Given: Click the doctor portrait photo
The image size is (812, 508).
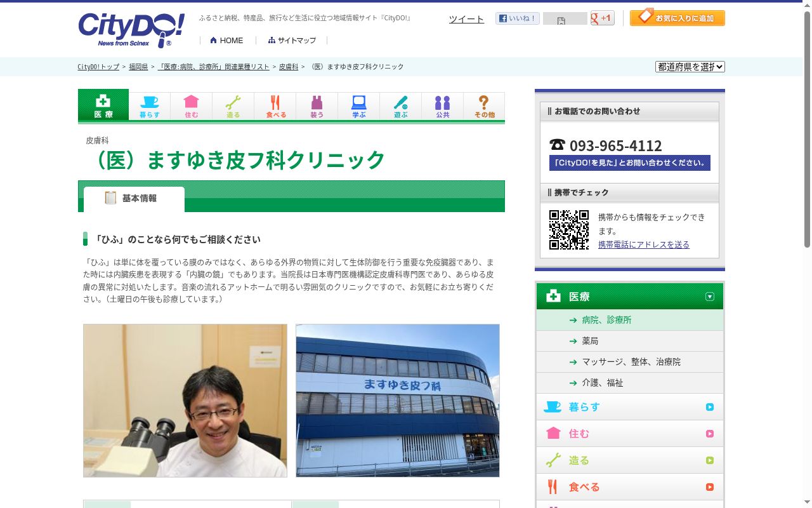Looking at the screenshot, I should coord(185,401).
